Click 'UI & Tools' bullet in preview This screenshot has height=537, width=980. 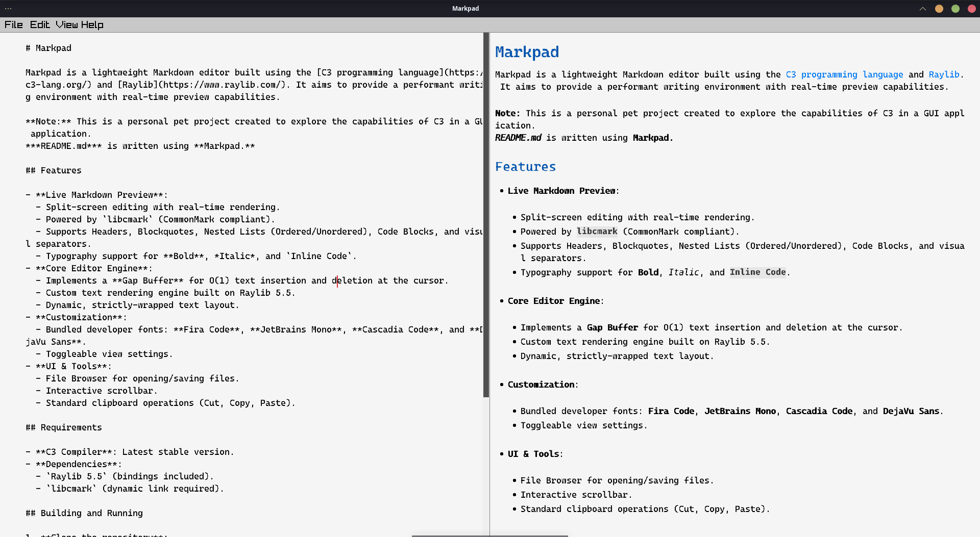click(533, 454)
